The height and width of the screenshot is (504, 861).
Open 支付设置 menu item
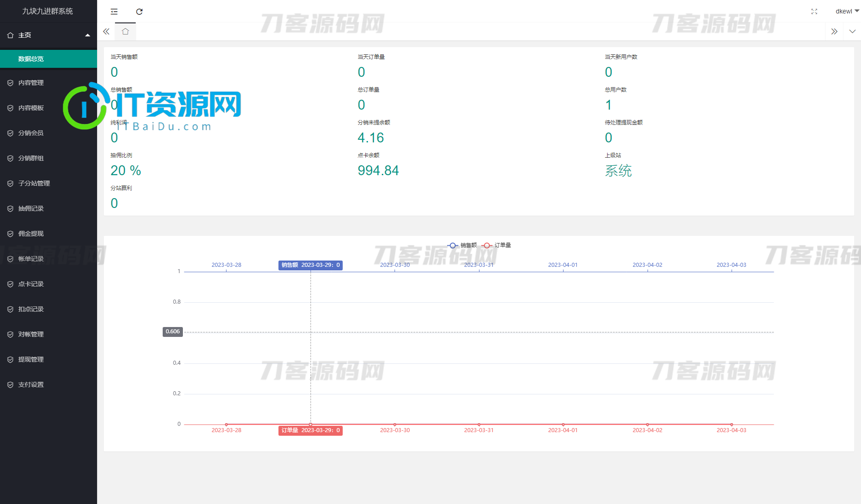[49, 385]
